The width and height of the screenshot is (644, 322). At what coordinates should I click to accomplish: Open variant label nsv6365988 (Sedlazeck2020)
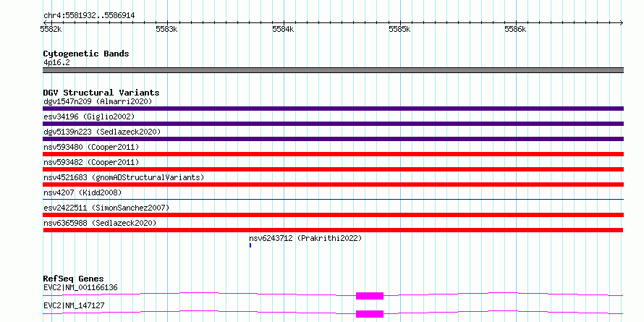(x=100, y=223)
